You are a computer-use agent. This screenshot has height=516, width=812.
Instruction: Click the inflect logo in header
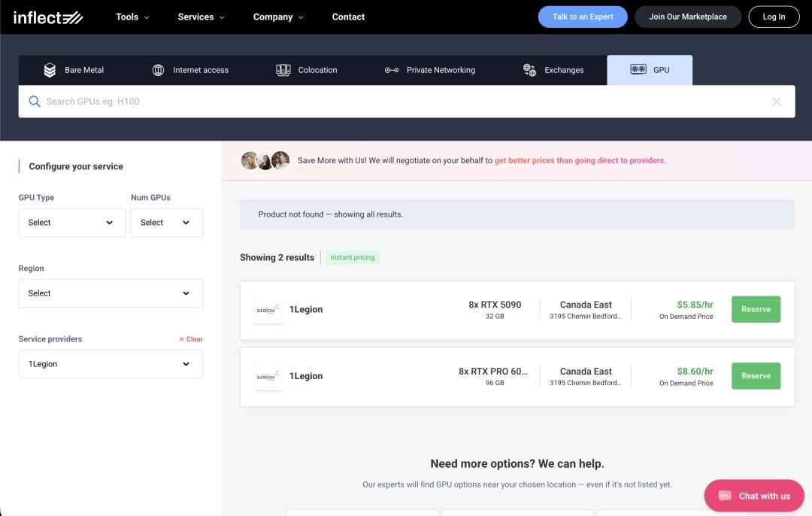[48, 17]
